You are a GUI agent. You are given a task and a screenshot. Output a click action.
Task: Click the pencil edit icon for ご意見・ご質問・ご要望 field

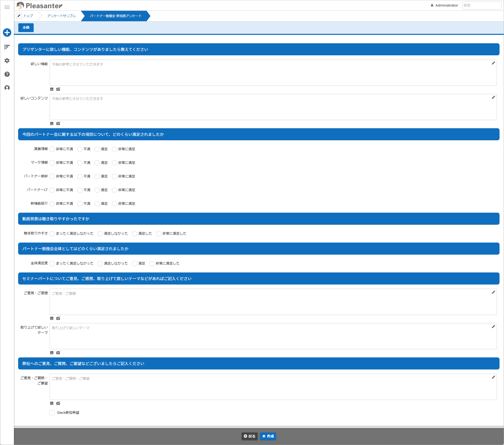[493, 377]
